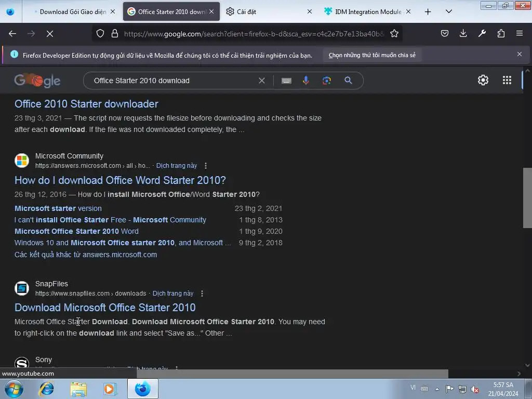The width and height of the screenshot is (532, 399).
Task: Go back with the browser back arrow
Action: coord(12,34)
